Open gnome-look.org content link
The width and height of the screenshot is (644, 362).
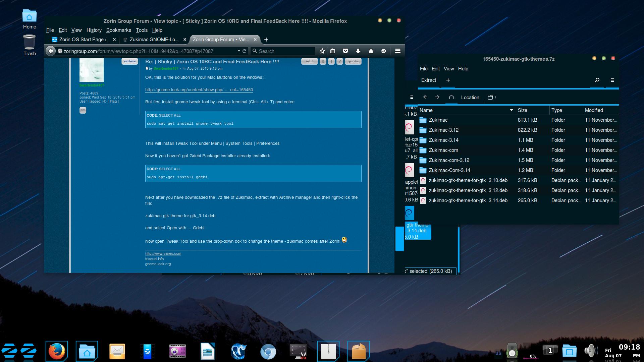point(199,90)
